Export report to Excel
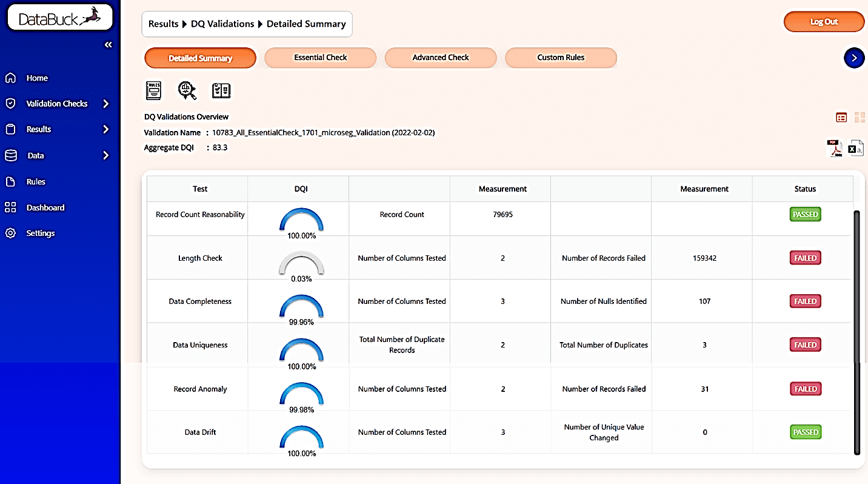Screen dimensions: 868x484 pos(855,149)
